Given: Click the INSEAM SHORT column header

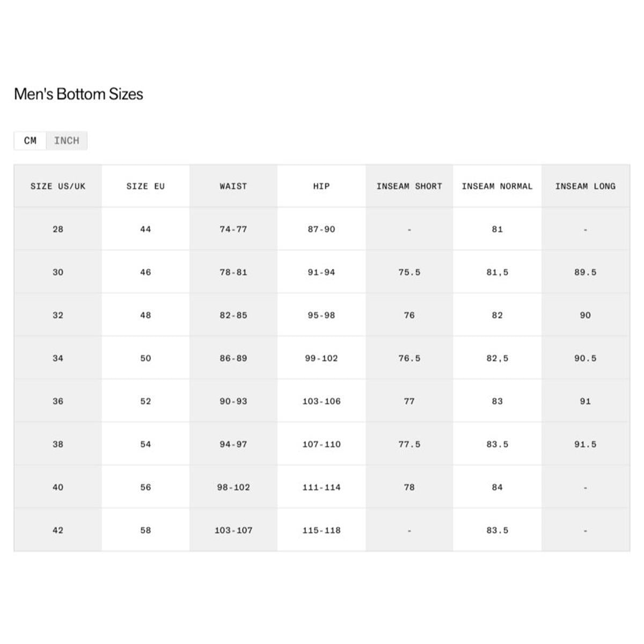Looking at the screenshot, I should tap(409, 186).
